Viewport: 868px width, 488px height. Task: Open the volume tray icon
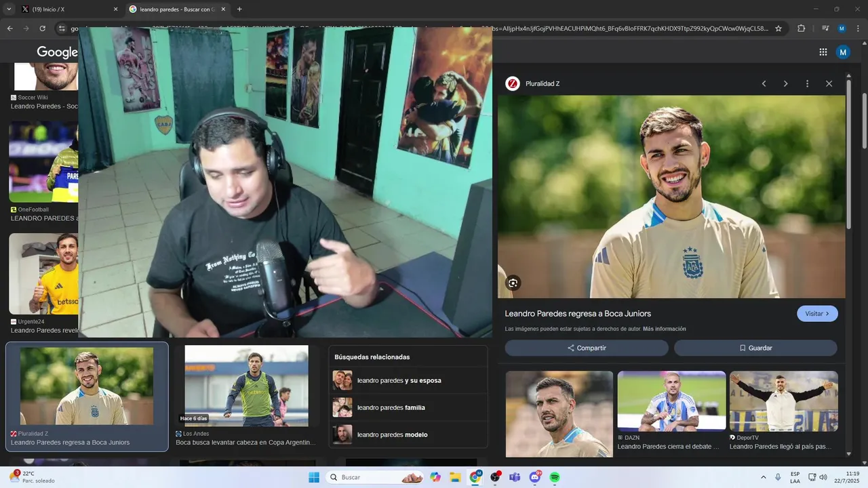[823, 477]
